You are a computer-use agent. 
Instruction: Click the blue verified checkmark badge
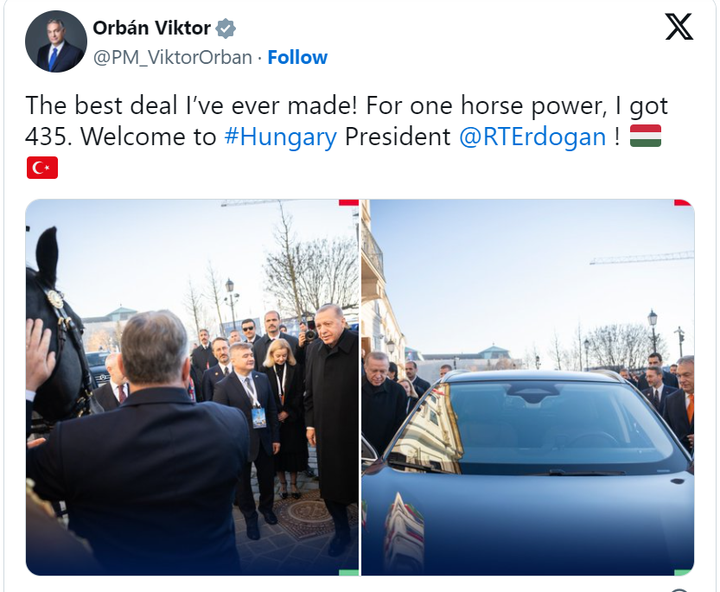click(227, 29)
